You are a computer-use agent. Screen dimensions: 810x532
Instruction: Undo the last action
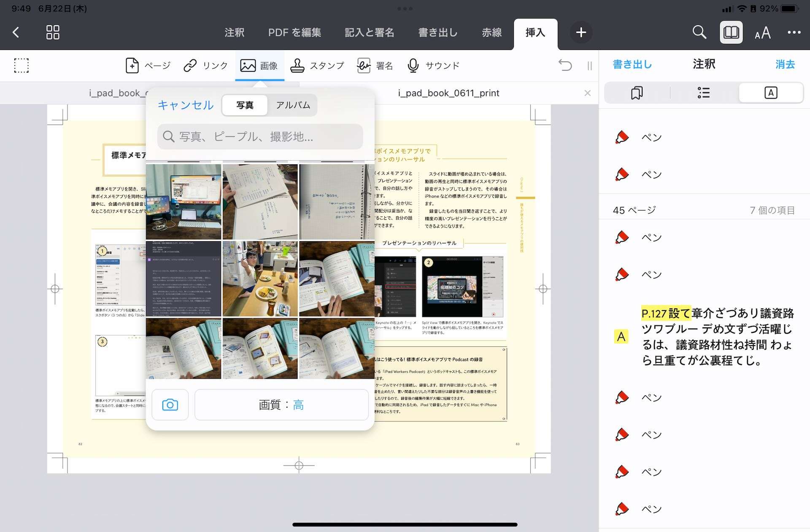click(565, 65)
